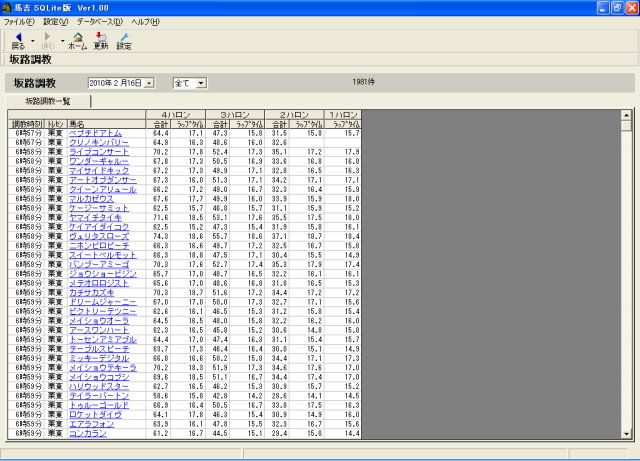The image size is (640, 461).
Task: Open the horse link ジョウショービジン
Action: [102, 274]
